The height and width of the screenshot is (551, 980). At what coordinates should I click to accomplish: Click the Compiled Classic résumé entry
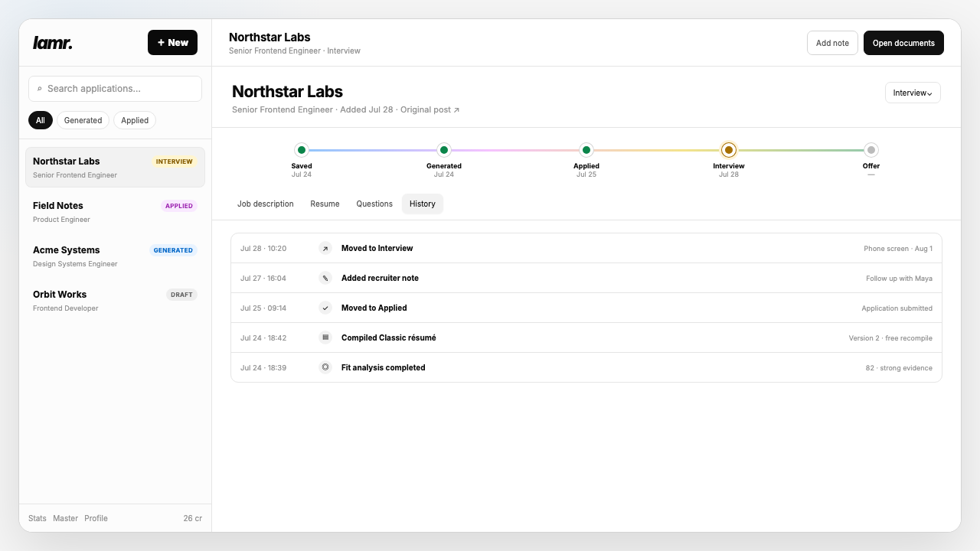coord(586,337)
